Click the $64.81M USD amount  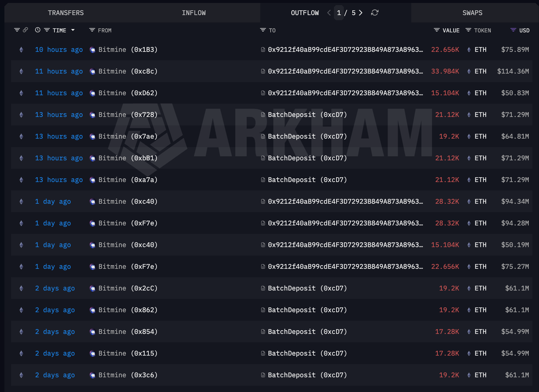coord(515,136)
